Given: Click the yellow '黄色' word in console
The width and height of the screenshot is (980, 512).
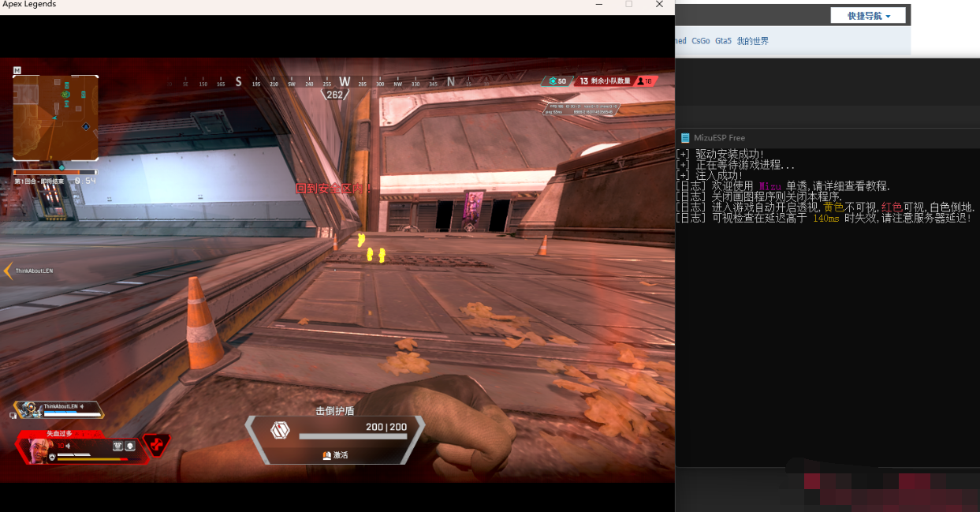Looking at the screenshot, I should click(x=834, y=207).
